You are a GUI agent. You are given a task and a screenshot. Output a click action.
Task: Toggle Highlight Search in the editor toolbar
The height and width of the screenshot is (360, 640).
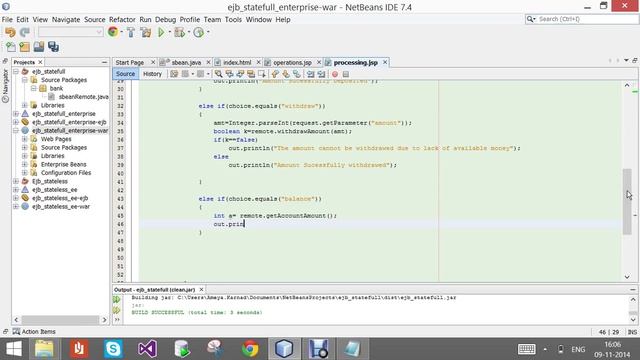pos(251,74)
